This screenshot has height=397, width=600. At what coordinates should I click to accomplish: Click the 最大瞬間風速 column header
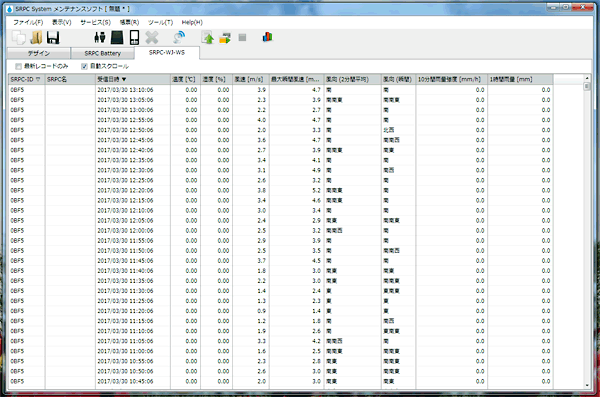pyautogui.click(x=297, y=79)
